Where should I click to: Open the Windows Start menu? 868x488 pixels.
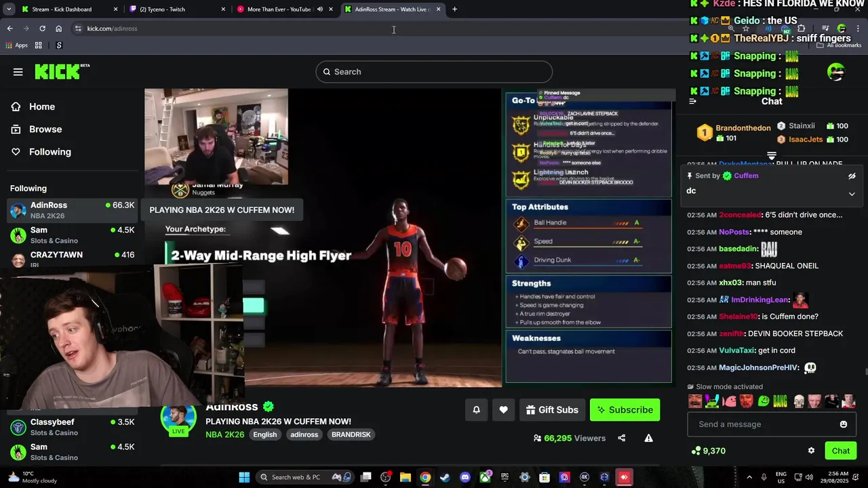[x=244, y=477]
